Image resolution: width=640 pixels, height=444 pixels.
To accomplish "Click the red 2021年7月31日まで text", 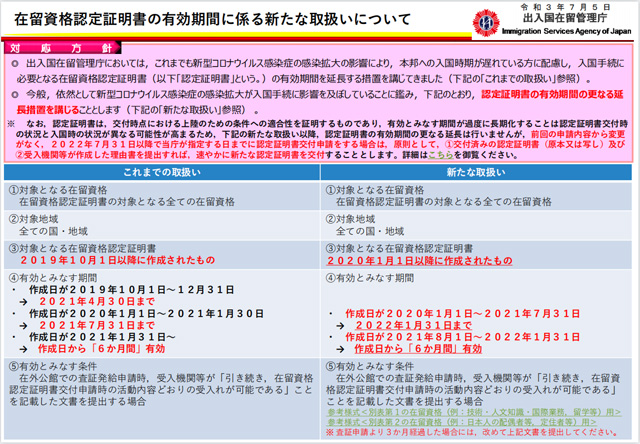I will pos(97,325).
